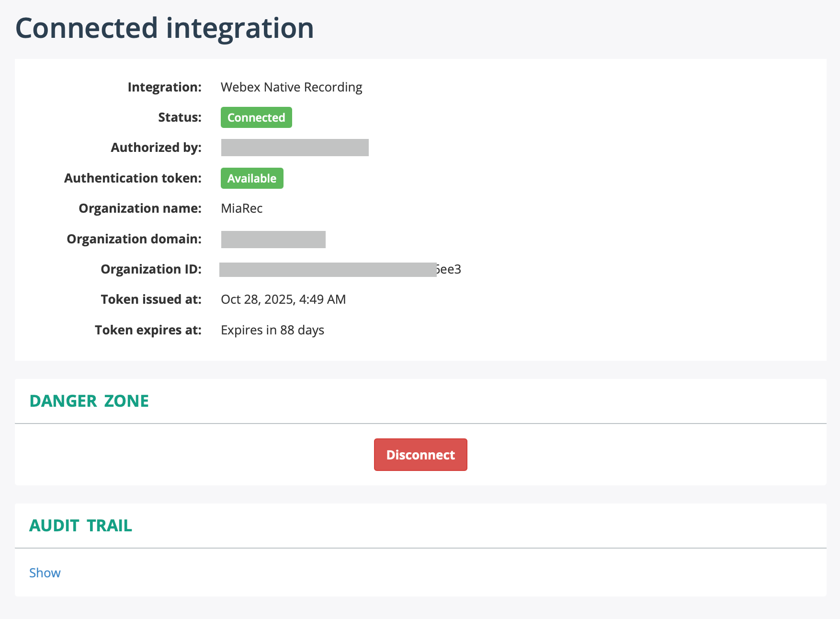
Task: Click the Webex Native Recording integration name
Action: click(x=291, y=87)
